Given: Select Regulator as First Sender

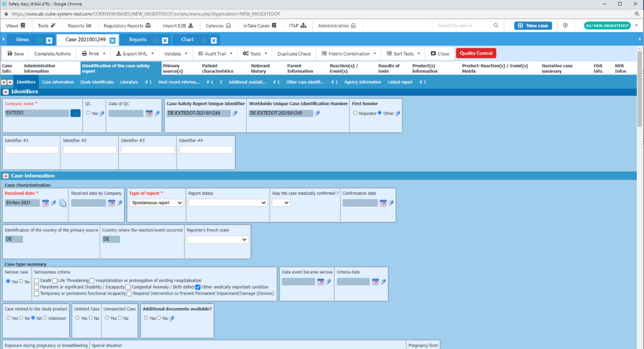Looking at the screenshot, I should (355, 113).
